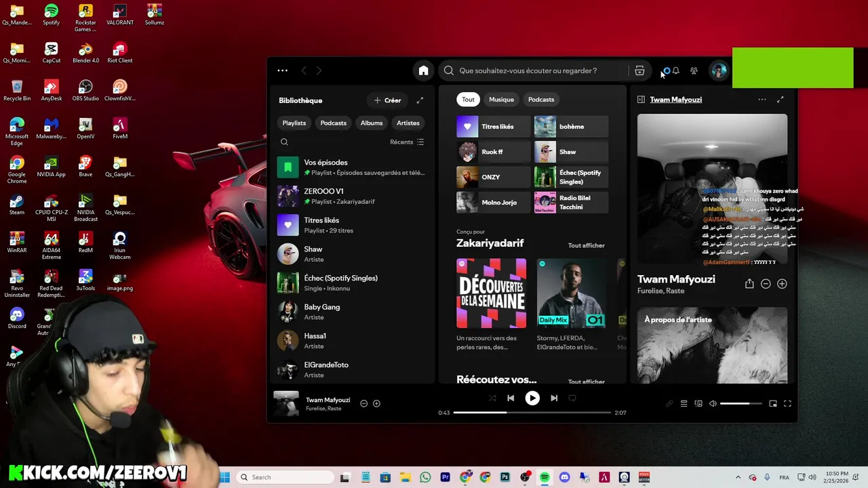Screen dimensions: 868x488
Task: Adjust the volume slider
Action: [x=741, y=403]
